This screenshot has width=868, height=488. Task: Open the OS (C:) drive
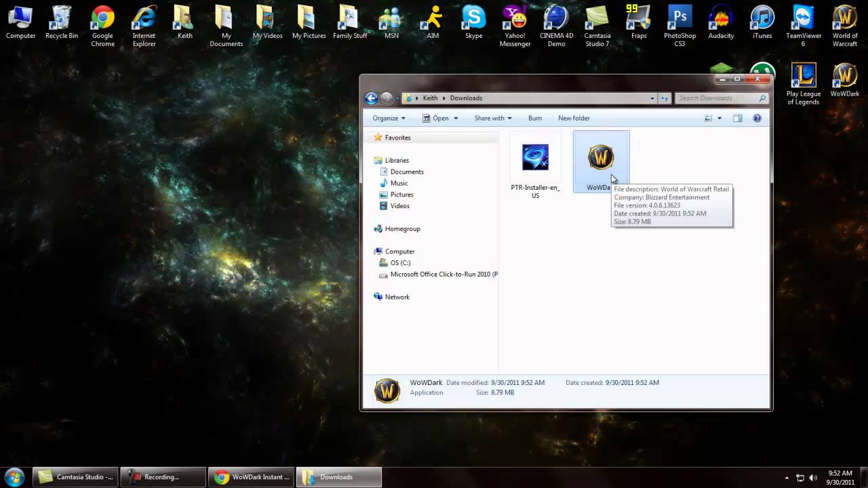point(400,263)
